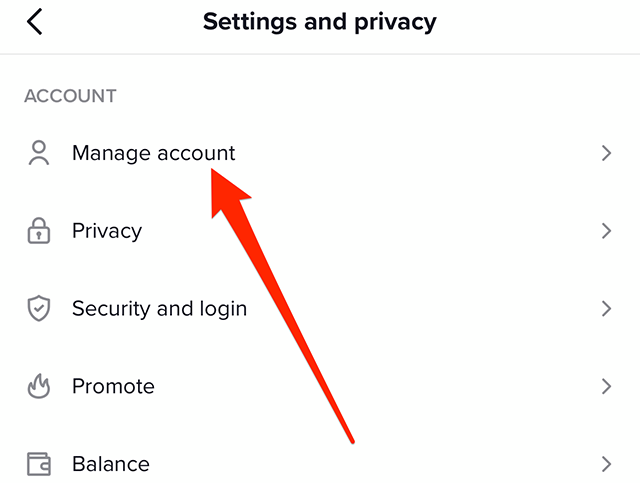This screenshot has width=640, height=483.
Task: Open Manage account settings
Action: (x=153, y=154)
